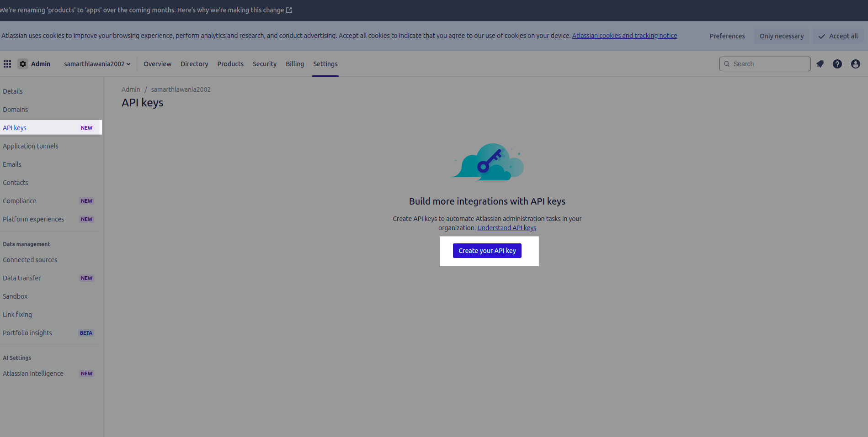
Task: Open Compliance settings
Action: pos(50,201)
